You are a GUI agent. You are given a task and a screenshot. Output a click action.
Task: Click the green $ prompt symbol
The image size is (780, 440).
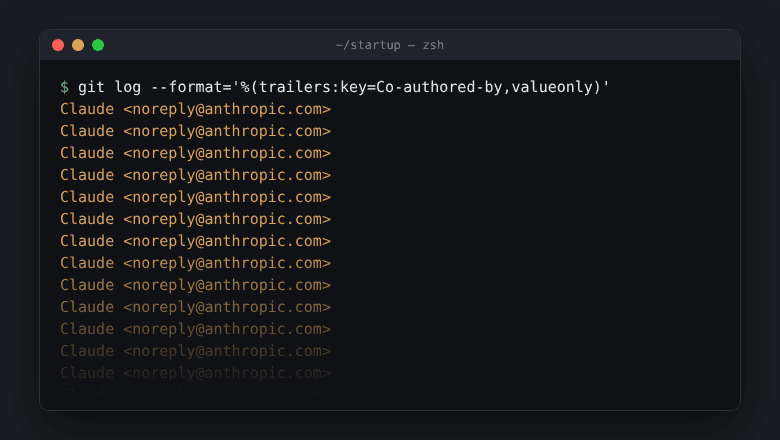click(64, 87)
